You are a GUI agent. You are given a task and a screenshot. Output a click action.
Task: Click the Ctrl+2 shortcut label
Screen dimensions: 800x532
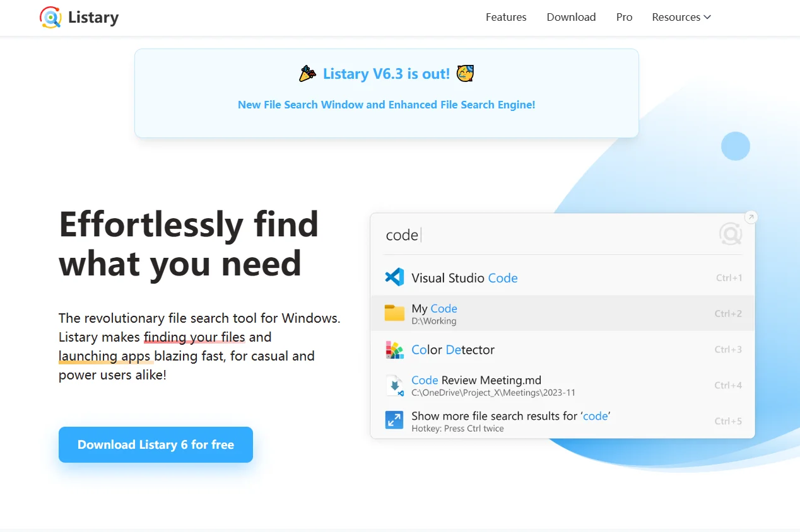click(728, 313)
